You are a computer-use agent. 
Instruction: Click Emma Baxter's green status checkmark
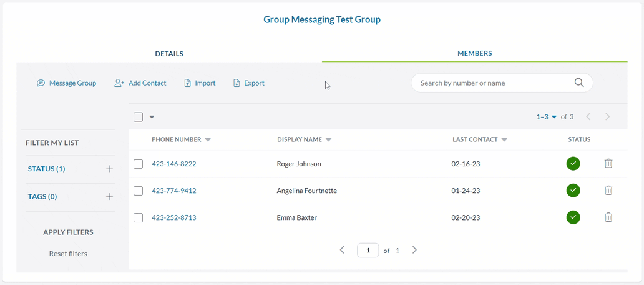click(573, 217)
